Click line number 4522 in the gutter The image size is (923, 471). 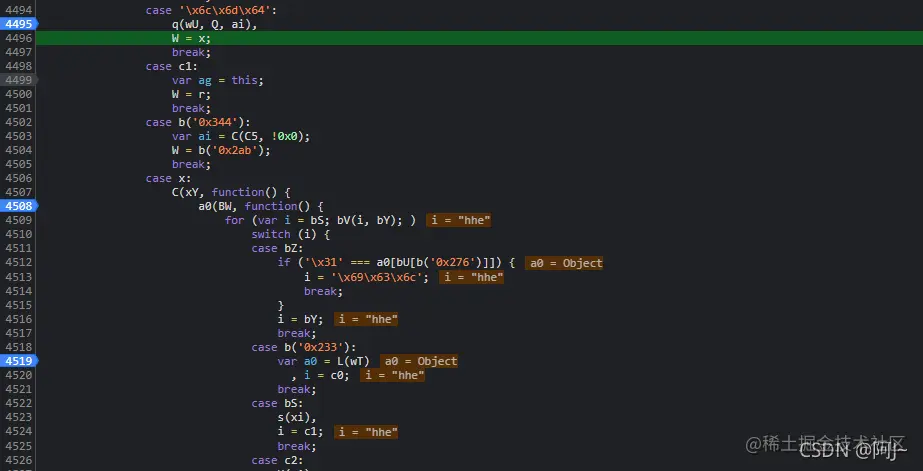(19, 403)
